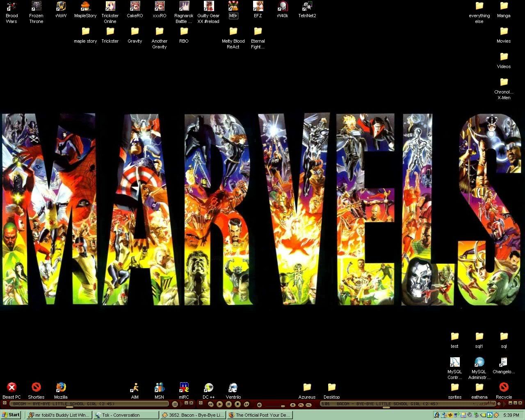Launch the Guilty Gear XX #reload icon
This screenshot has height=420, width=525.
pyautogui.click(x=208, y=12)
